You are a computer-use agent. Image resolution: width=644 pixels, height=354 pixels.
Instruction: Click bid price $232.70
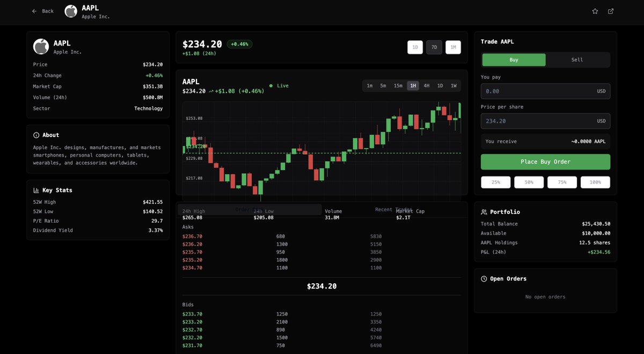click(x=192, y=330)
